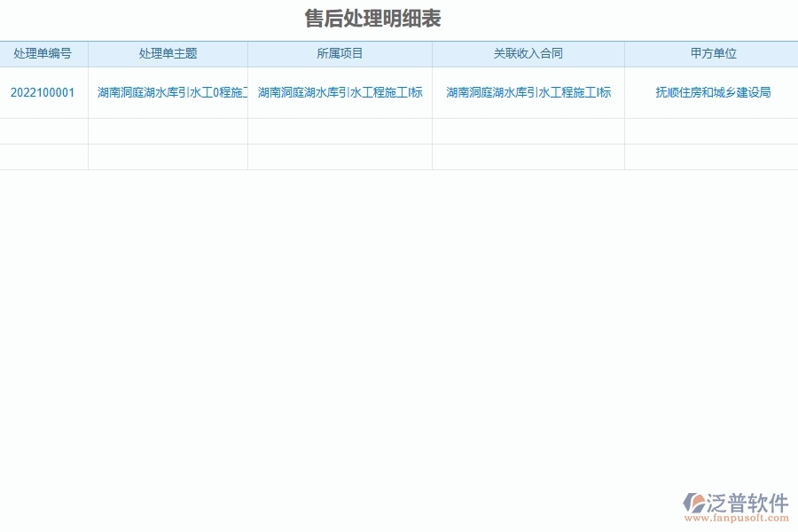Click the second empty row of the table
The width and height of the screenshot is (798, 532).
[399, 157]
